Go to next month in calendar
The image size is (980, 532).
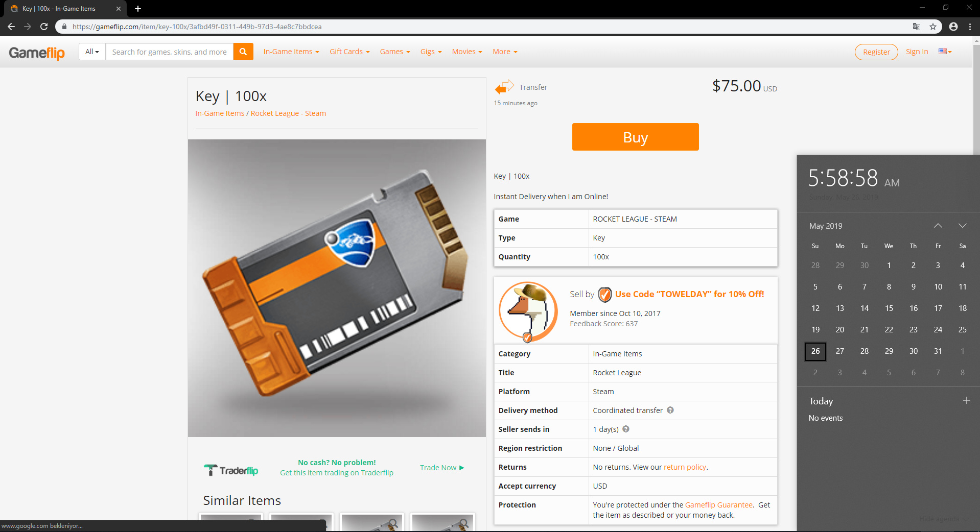click(x=963, y=226)
